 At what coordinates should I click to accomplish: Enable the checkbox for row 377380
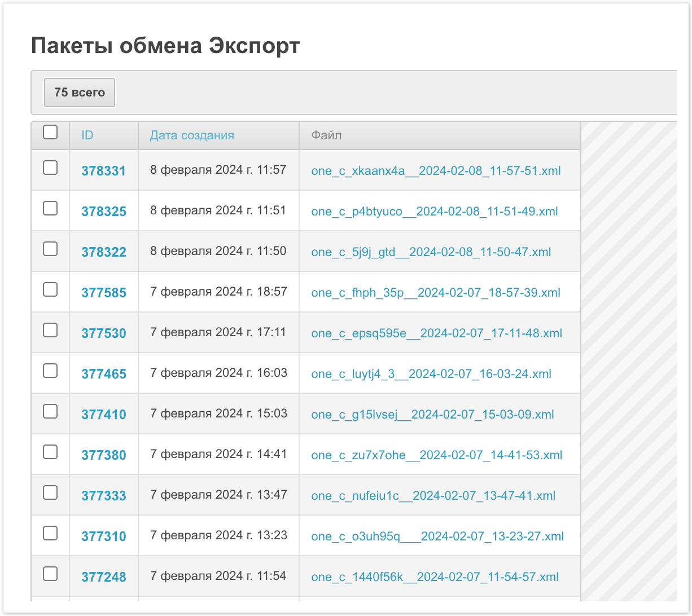pyautogui.click(x=50, y=452)
